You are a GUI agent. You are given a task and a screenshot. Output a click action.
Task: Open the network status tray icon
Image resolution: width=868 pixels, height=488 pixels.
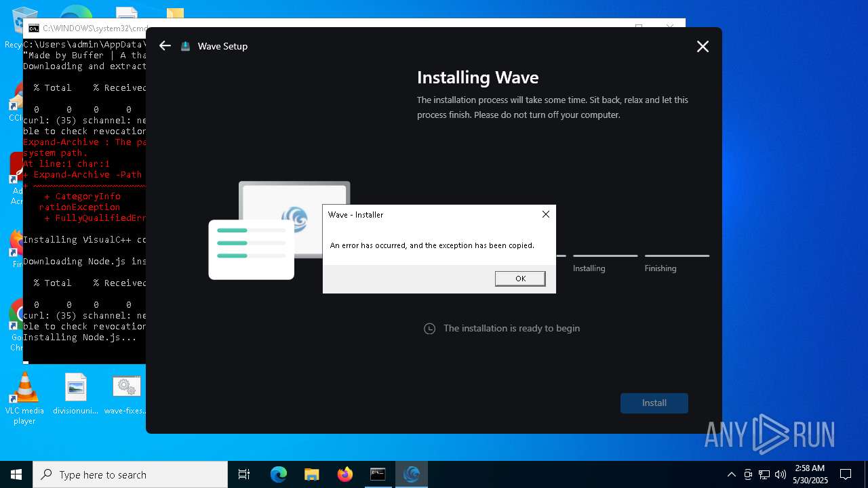[x=764, y=474]
